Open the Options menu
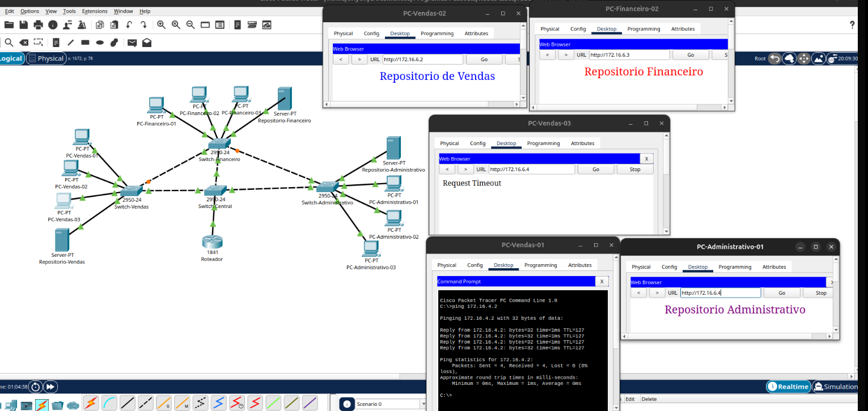868x411 pixels. (x=29, y=11)
